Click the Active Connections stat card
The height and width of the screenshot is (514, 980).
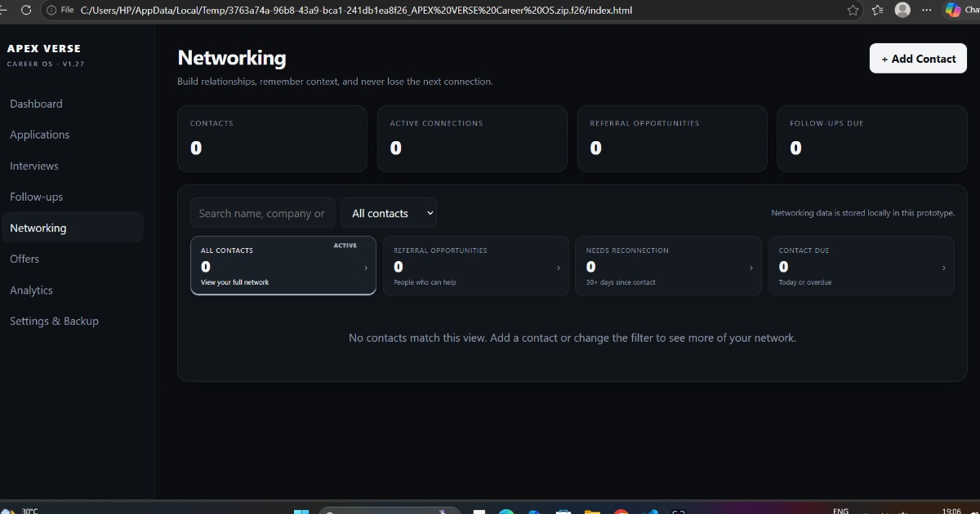pyautogui.click(x=472, y=139)
